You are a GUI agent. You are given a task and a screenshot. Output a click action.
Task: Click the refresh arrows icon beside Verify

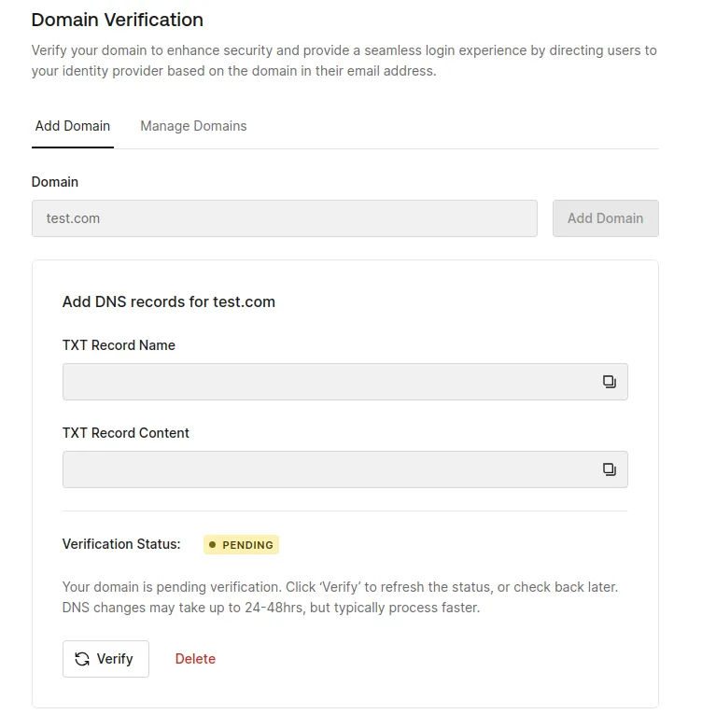82,659
